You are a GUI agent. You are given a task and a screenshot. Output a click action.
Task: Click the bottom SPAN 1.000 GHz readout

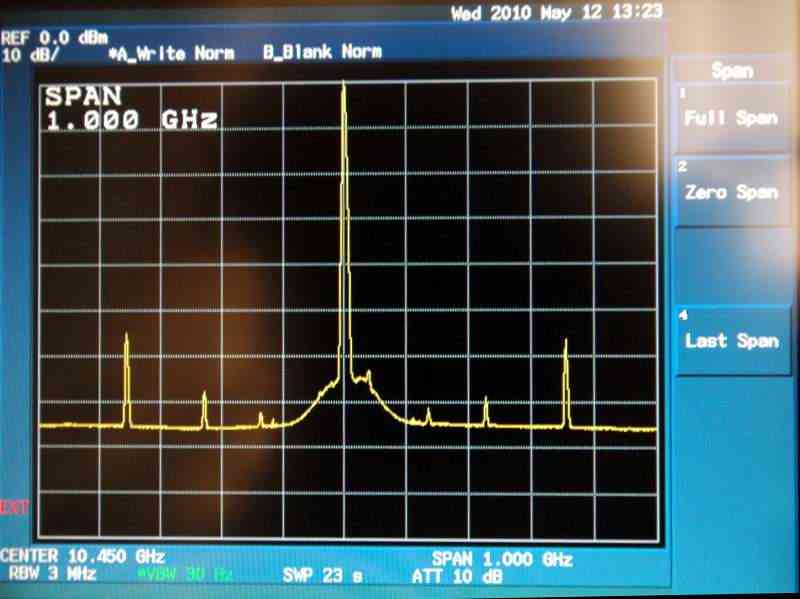pos(502,559)
